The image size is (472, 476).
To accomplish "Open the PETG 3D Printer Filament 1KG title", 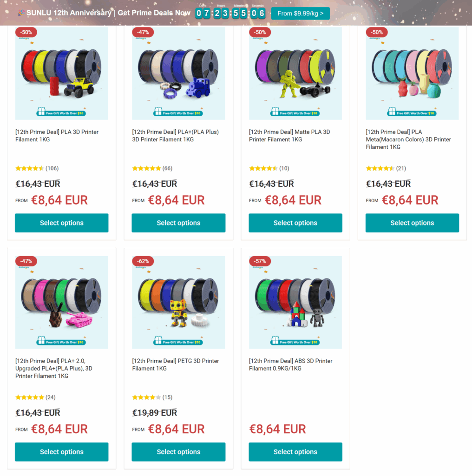I will pyautogui.click(x=175, y=364).
